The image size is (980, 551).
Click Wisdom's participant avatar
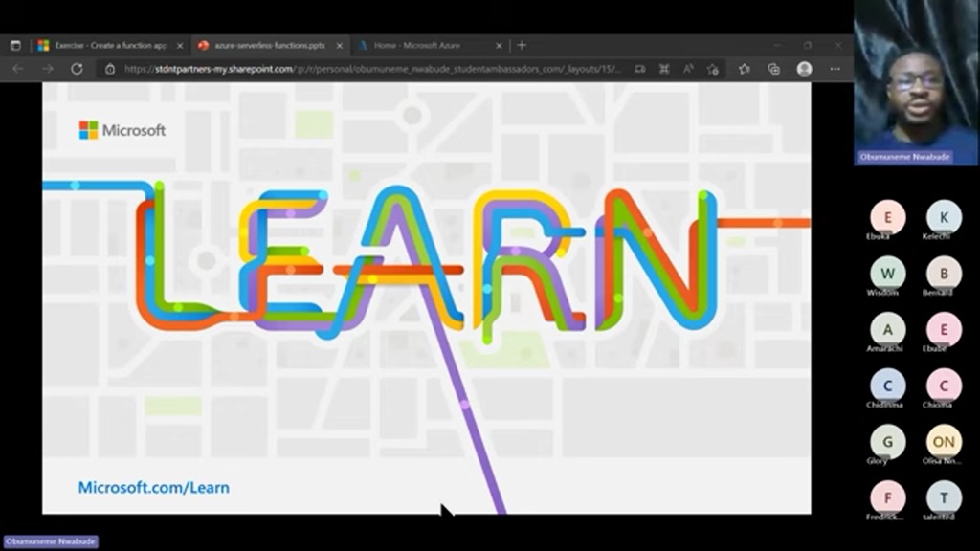coord(887,274)
